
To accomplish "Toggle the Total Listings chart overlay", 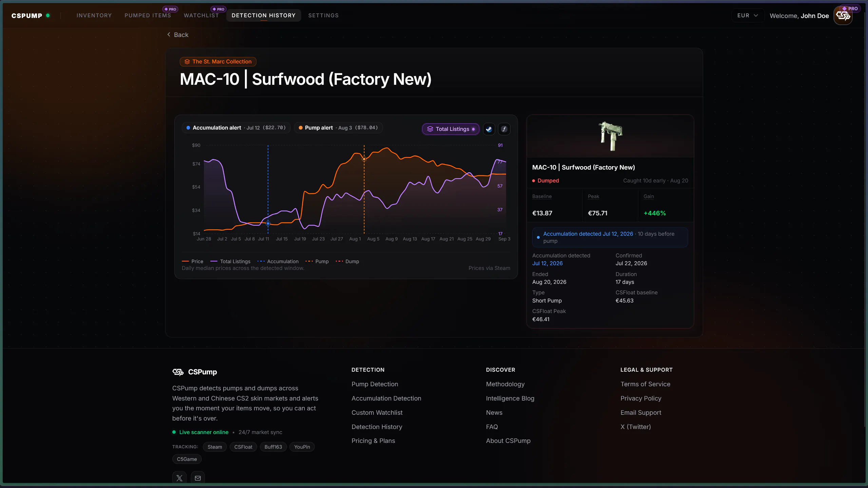I will [450, 129].
